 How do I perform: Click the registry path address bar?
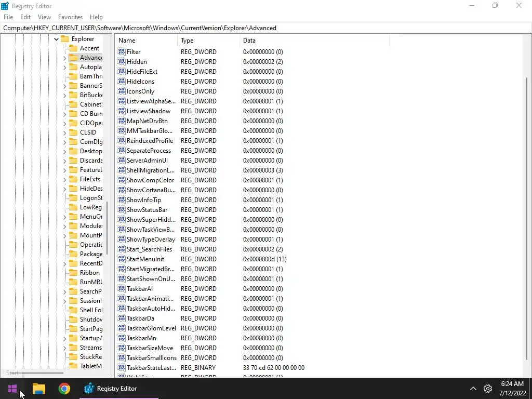pos(266,28)
